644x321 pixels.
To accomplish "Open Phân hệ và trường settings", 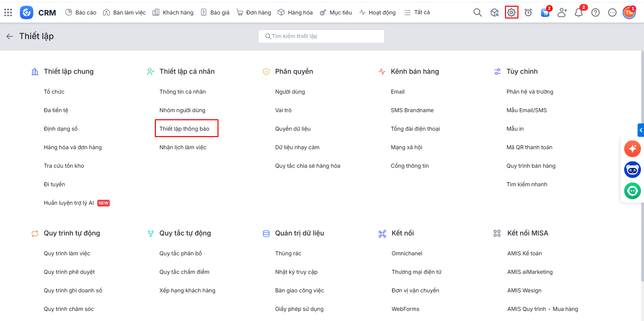I will (x=530, y=92).
